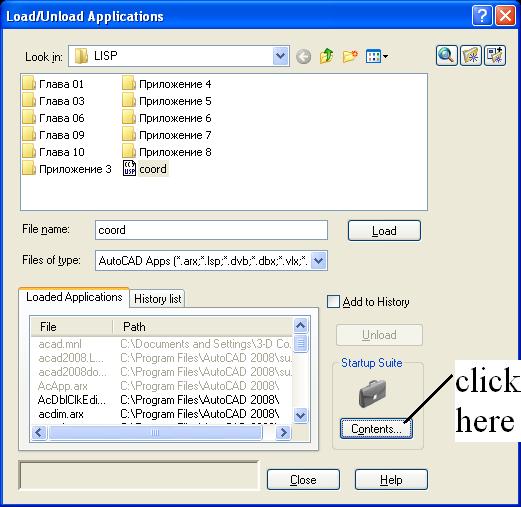Click the Load button
The height and width of the screenshot is (507, 521).
point(384,230)
